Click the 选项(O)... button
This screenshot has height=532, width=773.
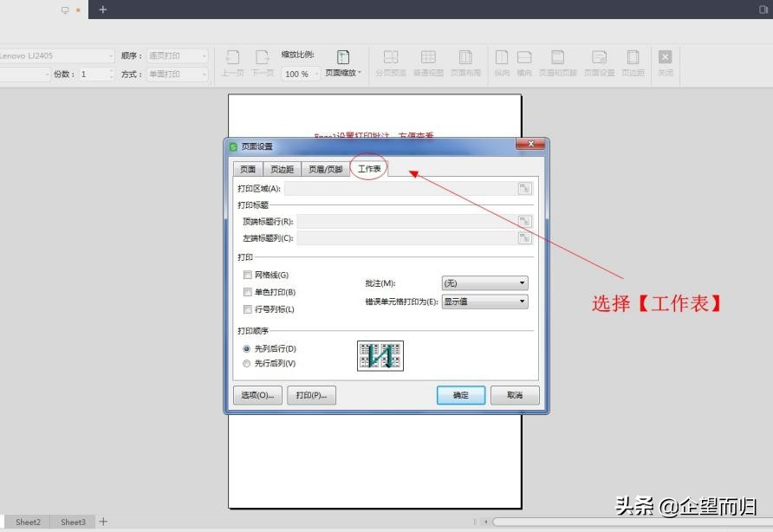pyautogui.click(x=257, y=395)
